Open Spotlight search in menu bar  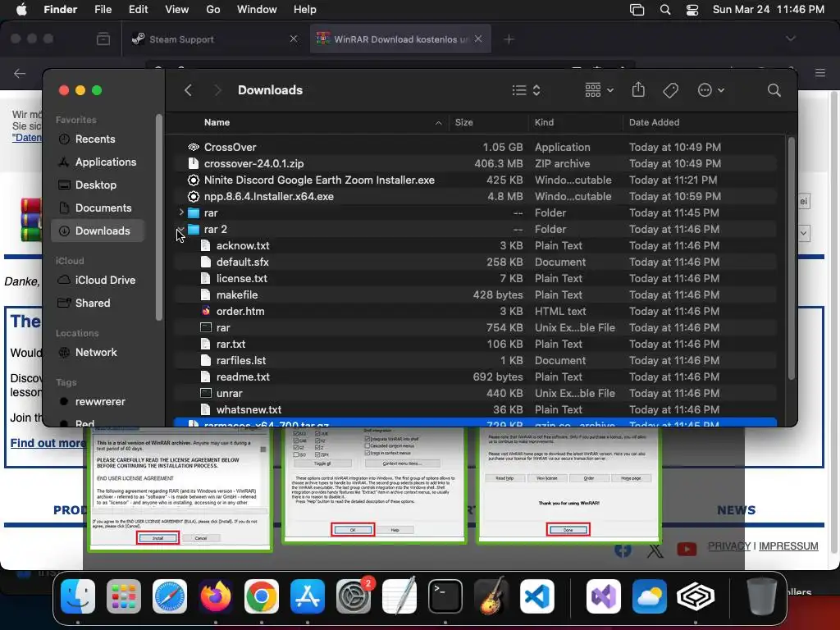coord(664,10)
